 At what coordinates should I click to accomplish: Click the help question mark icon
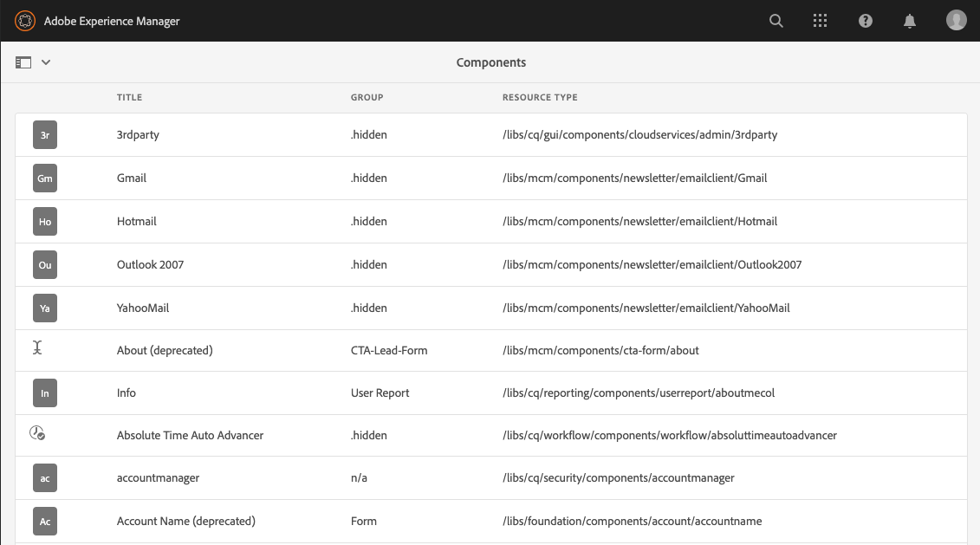pos(865,20)
